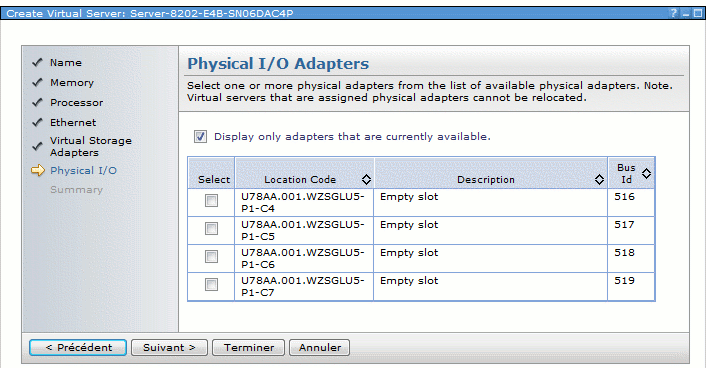This screenshot has width=706, height=368.
Task: Click the Terminer button
Action: (x=249, y=347)
